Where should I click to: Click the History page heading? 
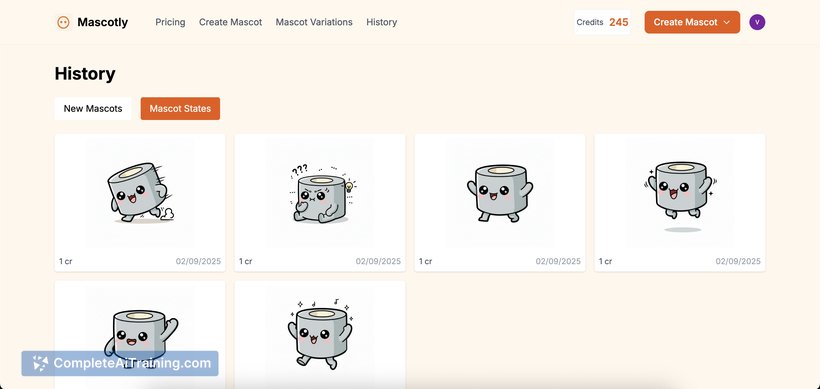[x=85, y=74]
